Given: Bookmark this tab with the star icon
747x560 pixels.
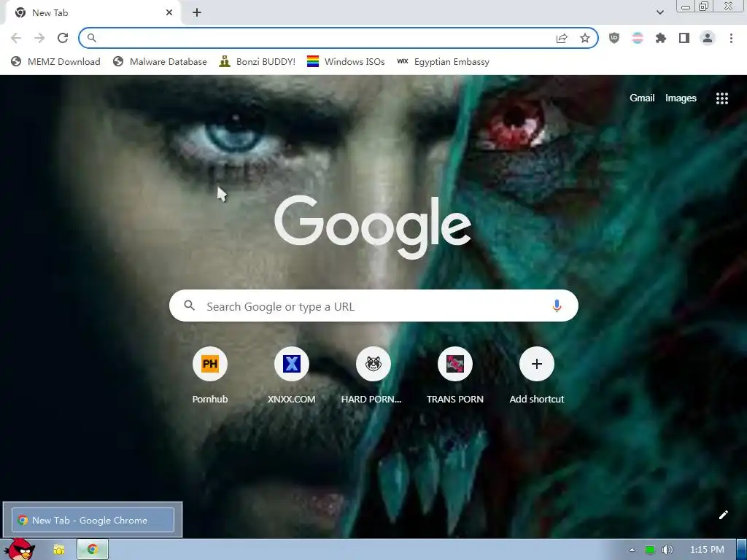Looking at the screenshot, I should point(585,38).
